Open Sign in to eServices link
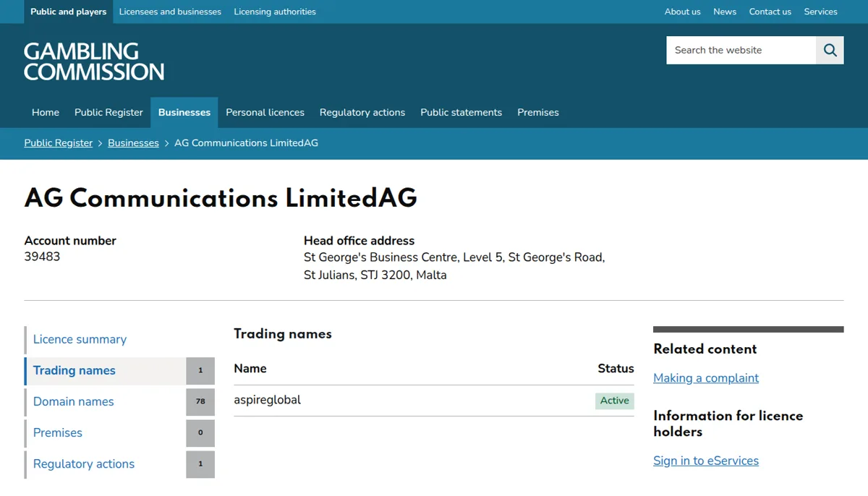This screenshot has width=868, height=496. 706,461
